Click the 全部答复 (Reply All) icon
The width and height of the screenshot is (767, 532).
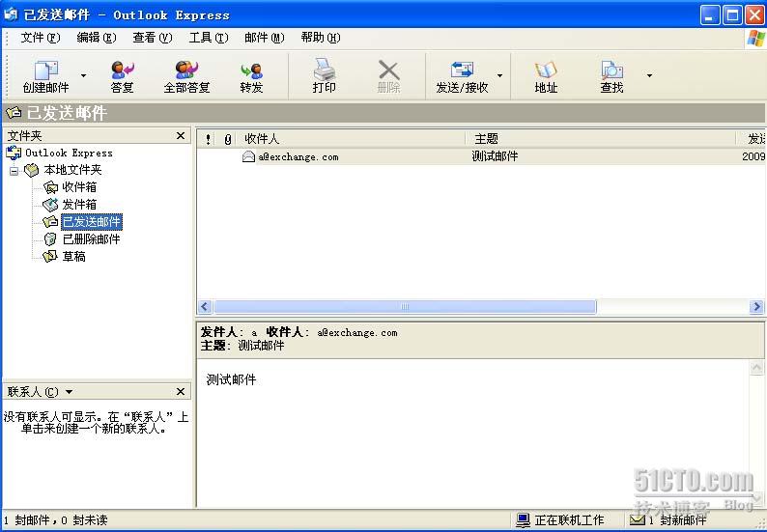coord(186,77)
